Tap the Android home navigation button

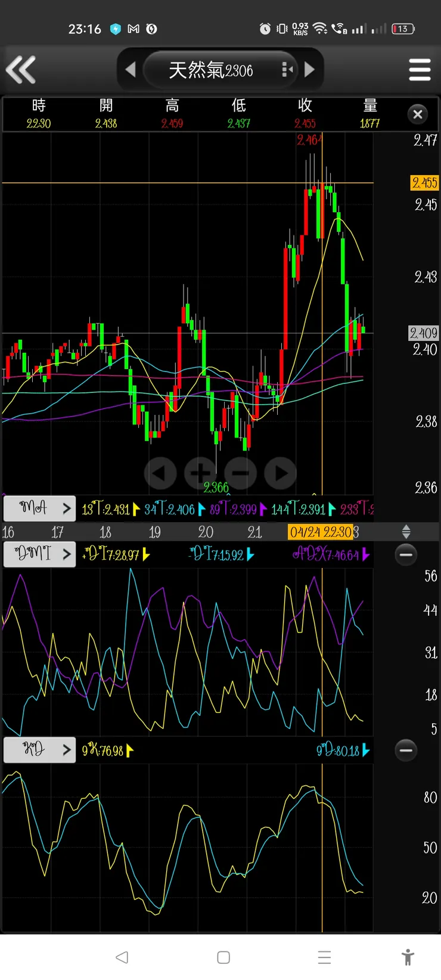point(223,957)
